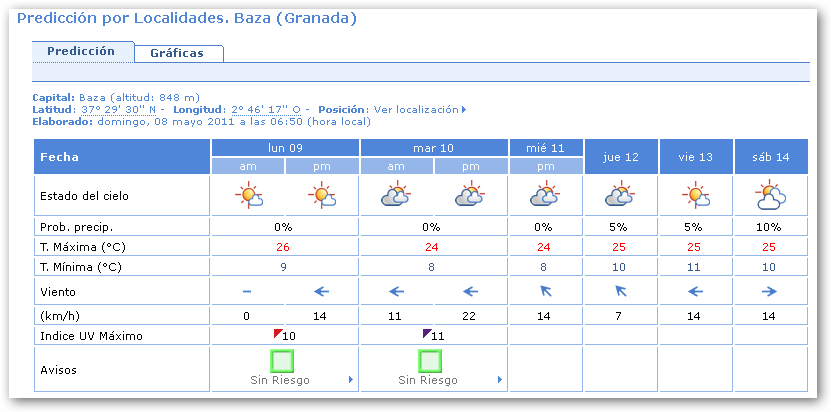This screenshot has height=412, width=831.
Task: Expand arrow next to Ver localización
Action: (464, 109)
